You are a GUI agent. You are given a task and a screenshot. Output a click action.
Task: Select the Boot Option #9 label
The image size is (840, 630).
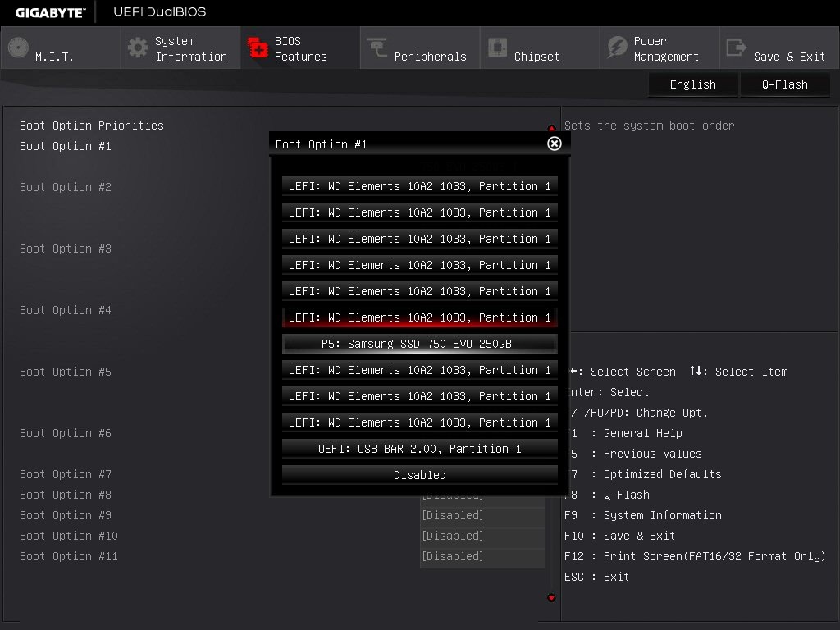coord(66,515)
